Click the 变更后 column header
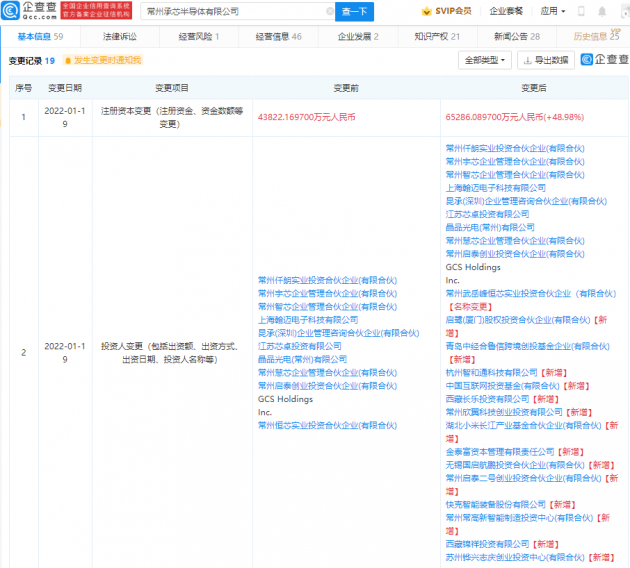The height and width of the screenshot is (568, 630). 534,88
